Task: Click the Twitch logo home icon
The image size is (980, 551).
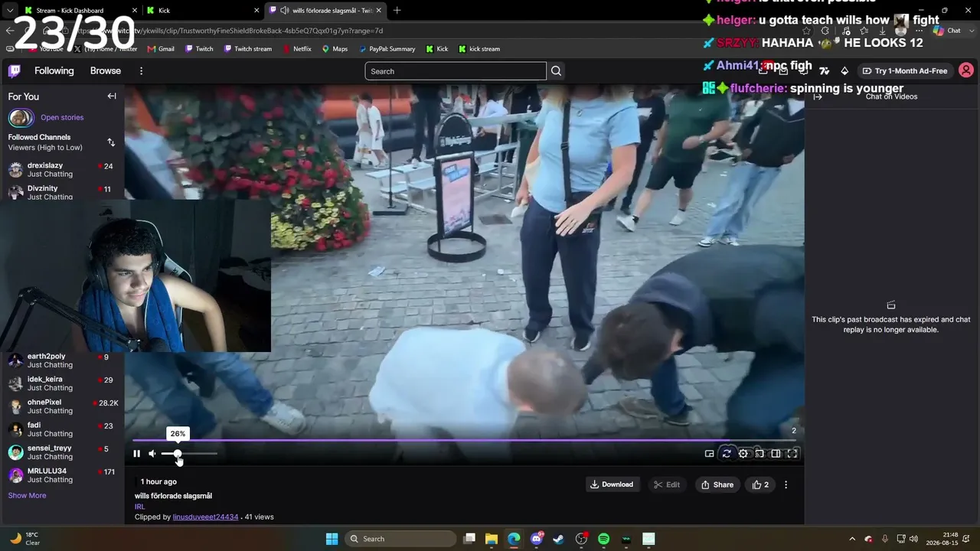Action: tap(15, 71)
